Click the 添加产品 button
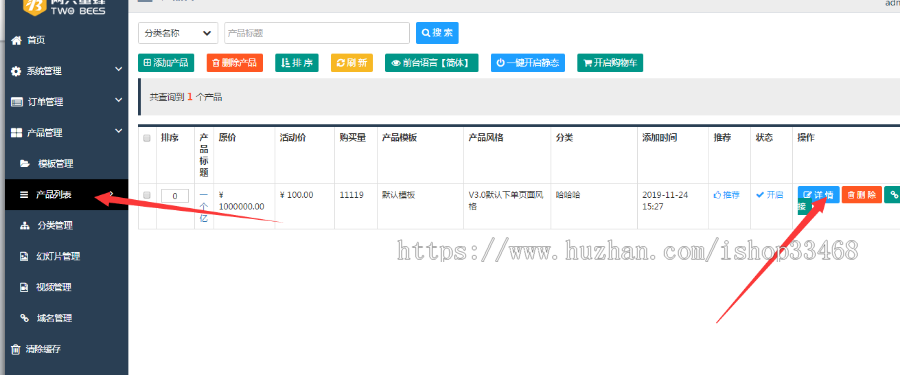This screenshot has height=375, width=900. click(166, 63)
